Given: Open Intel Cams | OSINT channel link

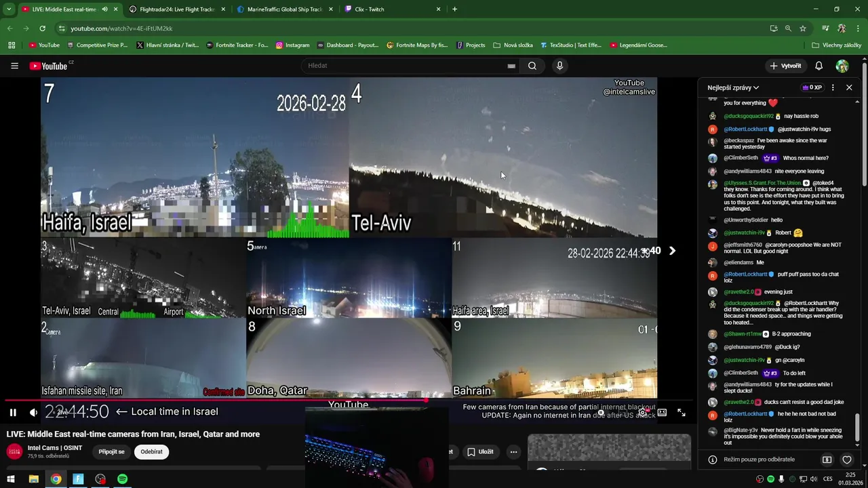Looking at the screenshot, I should click(x=55, y=448).
